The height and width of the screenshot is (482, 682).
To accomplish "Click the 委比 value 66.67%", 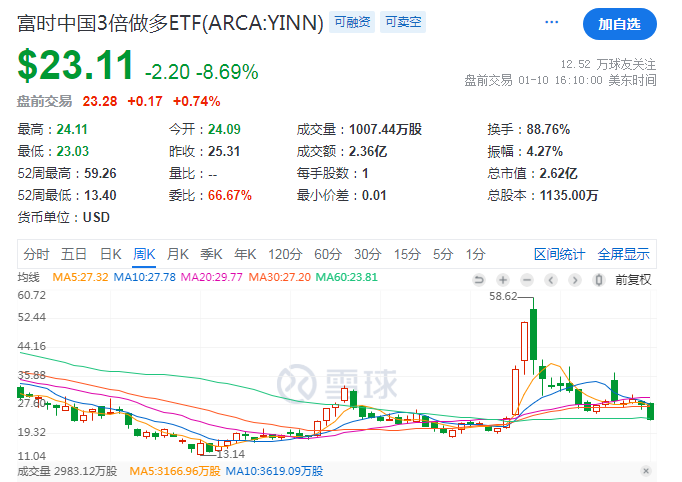I will pyautogui.click(x=230, y=195).
